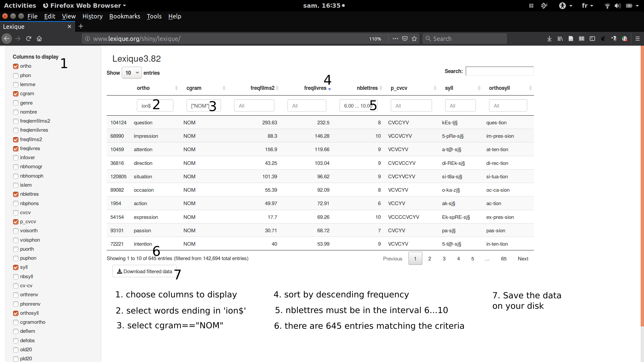This screenshot has height=362, width=644.
Task: Open a new browser tab
Action: tap(81, 26)
